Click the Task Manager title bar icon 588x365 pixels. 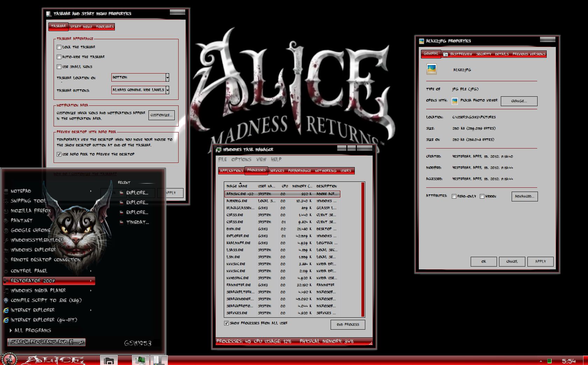coord(219,150)
